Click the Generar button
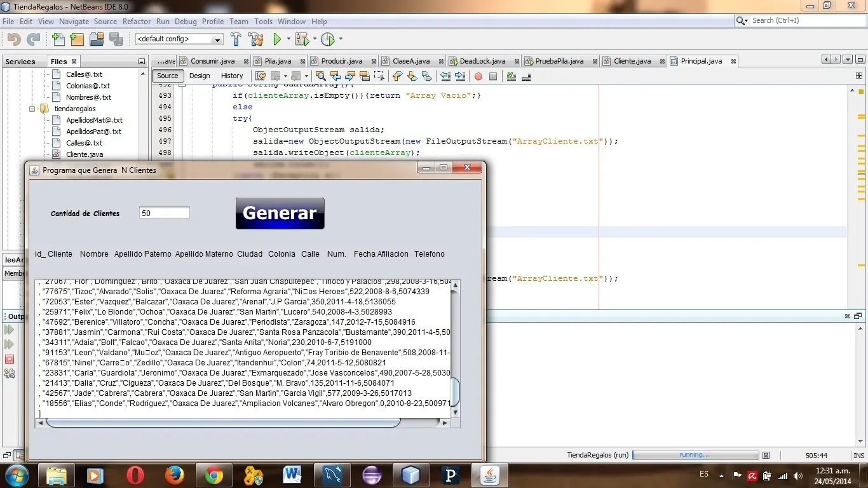Screen dimensions: 868x488 (280, 213)
